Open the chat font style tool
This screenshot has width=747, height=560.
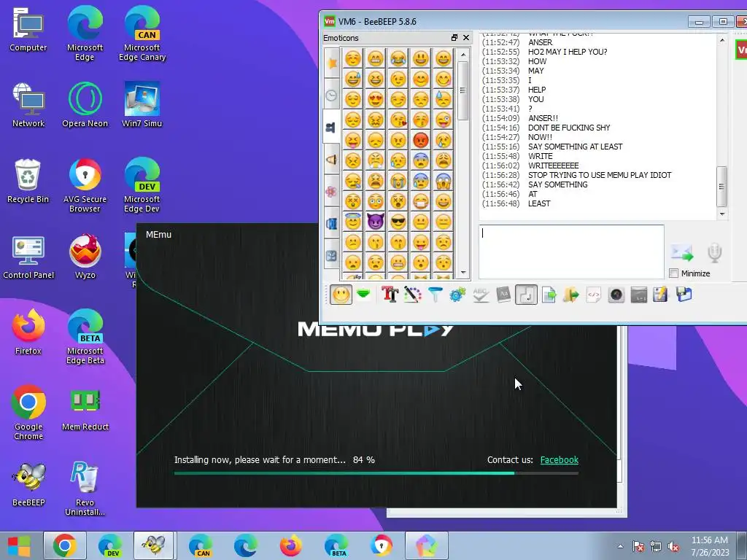click(390, 295)
